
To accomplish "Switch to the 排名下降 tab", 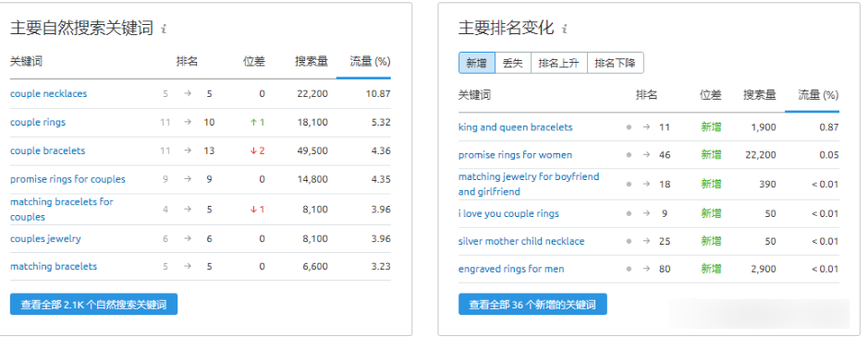I will 615,63.
